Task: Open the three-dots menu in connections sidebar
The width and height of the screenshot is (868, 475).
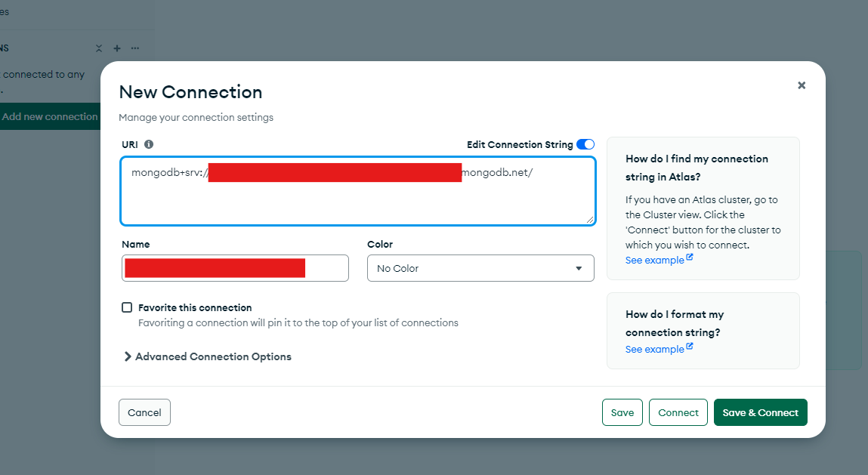Action: 135,48
